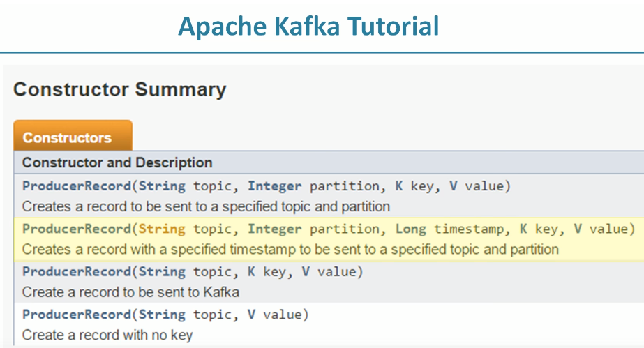Click String type in the topic, V value row
The height and width of the screenshot is (348, 644).
(162, 315)
